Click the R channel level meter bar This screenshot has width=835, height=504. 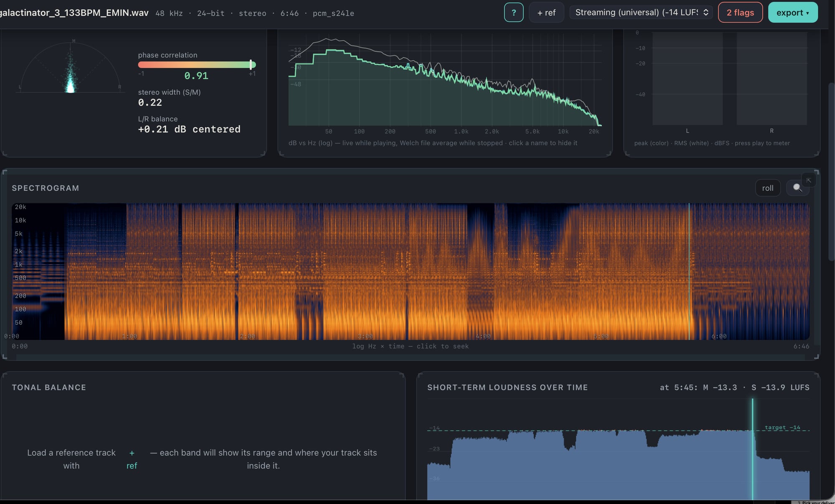pos(772,79)
